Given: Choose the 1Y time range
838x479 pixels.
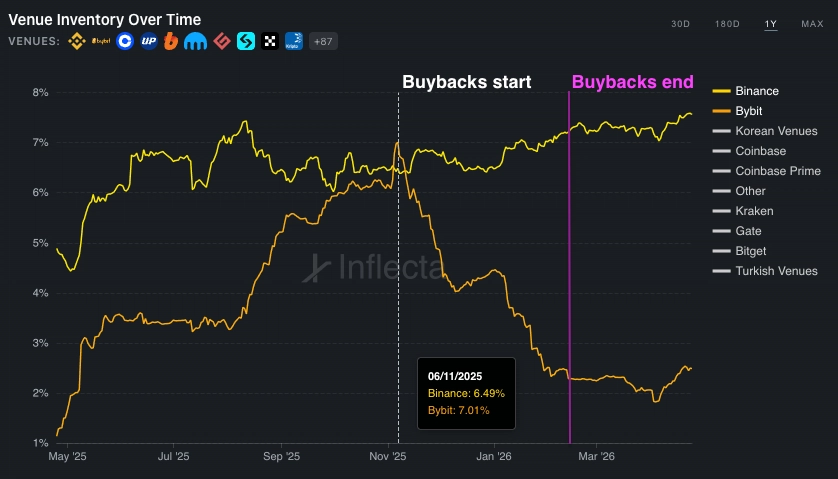Looking at the screenshot, I should [770, 24].
